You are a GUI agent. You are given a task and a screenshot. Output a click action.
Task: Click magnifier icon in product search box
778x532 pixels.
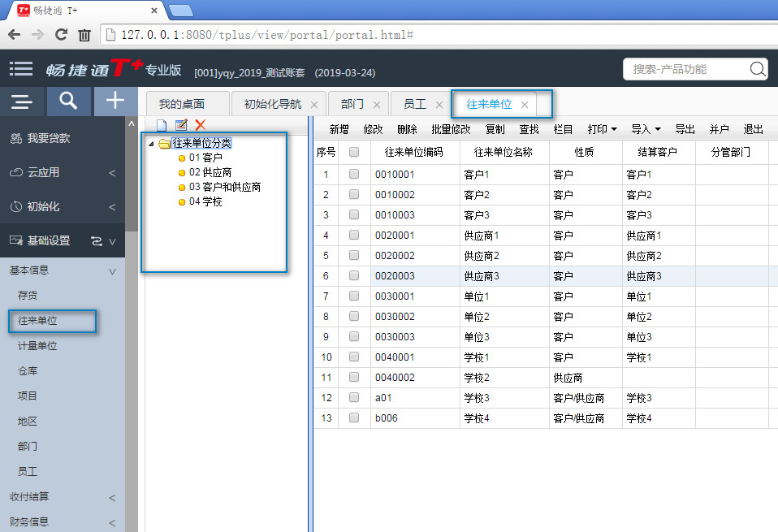757,69
